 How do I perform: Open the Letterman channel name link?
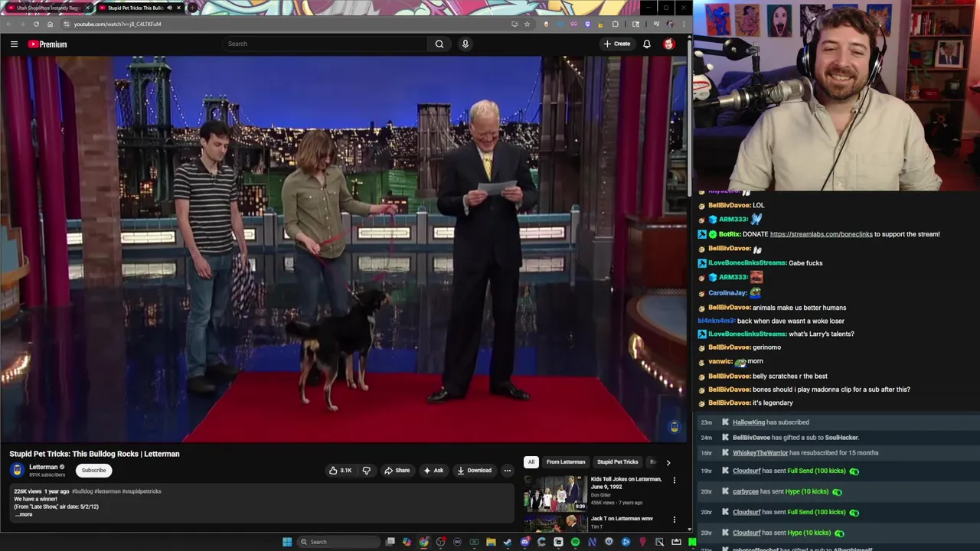pos(44,467)
